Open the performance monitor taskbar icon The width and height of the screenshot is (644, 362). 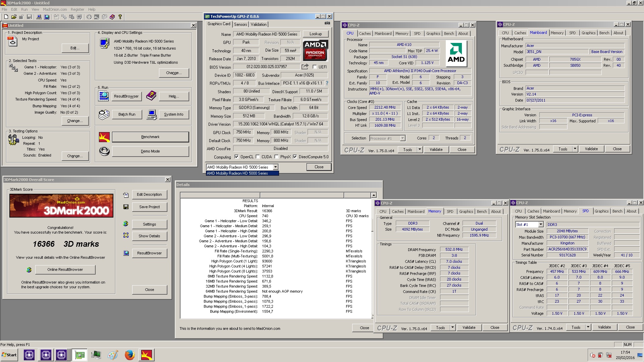coord(96,355)
